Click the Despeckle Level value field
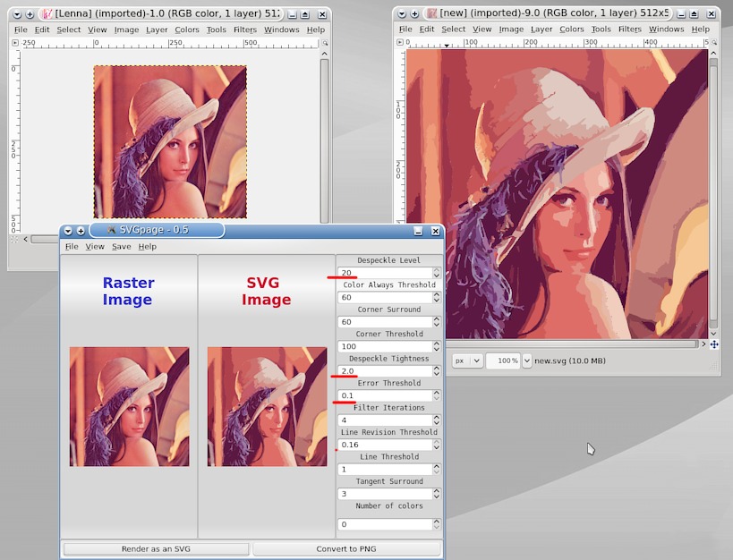The height and width of the screenshot is (560, 733). (x=385, y=273)
